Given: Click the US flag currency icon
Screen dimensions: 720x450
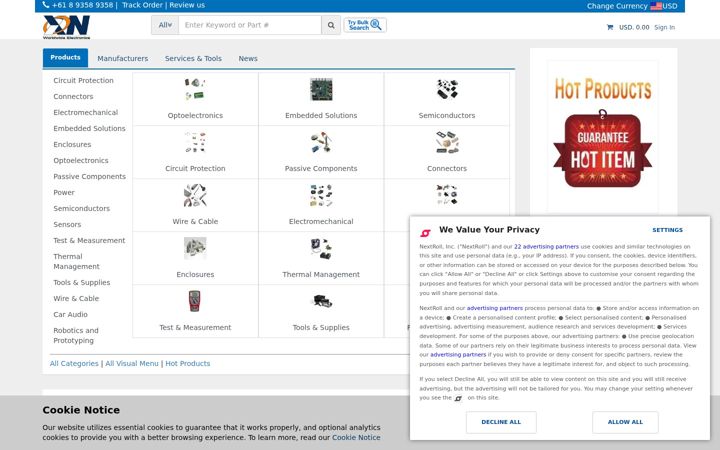Looking at the screenshot, I should (x=656, y=6).
